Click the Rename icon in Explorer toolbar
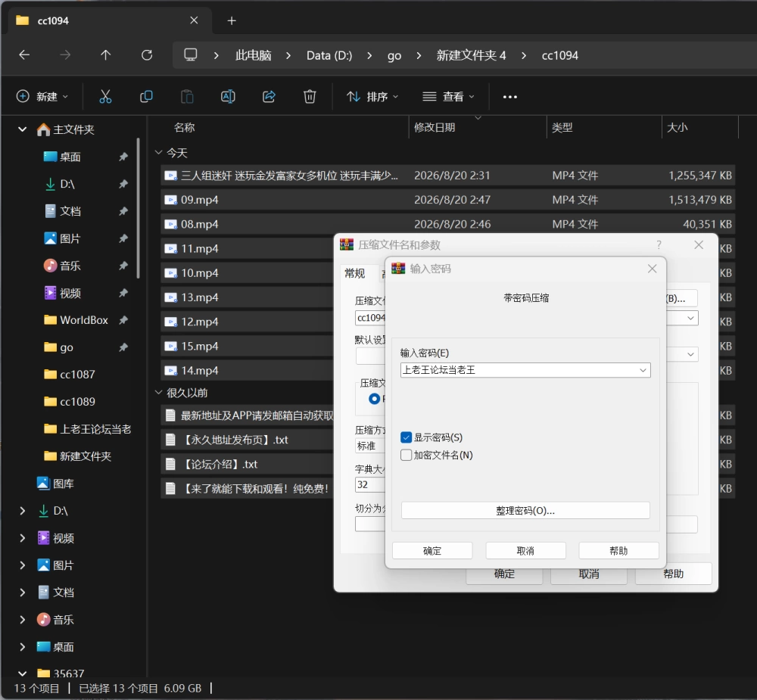This screenshot has width=757, height=700. coord(228,97)
